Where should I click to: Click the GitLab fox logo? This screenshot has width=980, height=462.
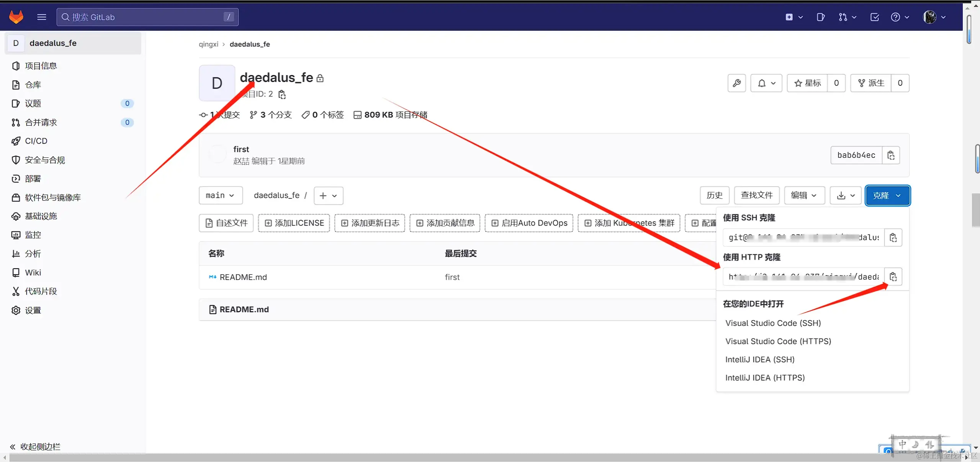(16, 17)
